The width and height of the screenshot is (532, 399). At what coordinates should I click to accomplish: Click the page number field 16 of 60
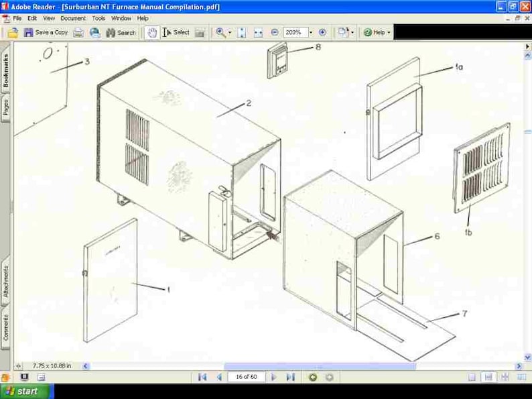(247, 377)
